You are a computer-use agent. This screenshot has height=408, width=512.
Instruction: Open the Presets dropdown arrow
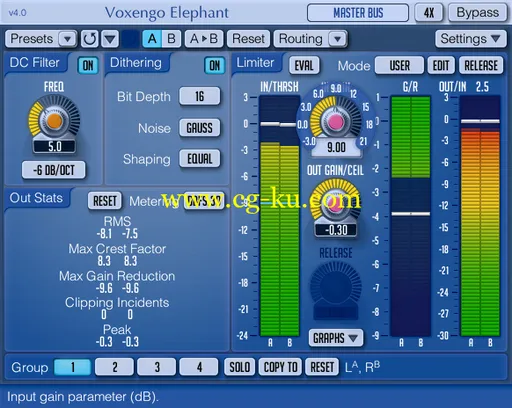point(67,39)
